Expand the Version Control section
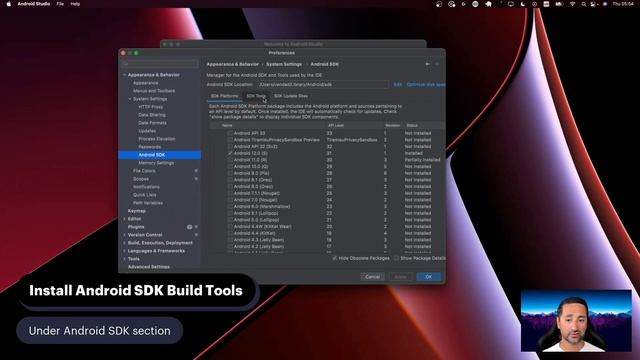This screenshot has height=360, width=640. (124, 235)
